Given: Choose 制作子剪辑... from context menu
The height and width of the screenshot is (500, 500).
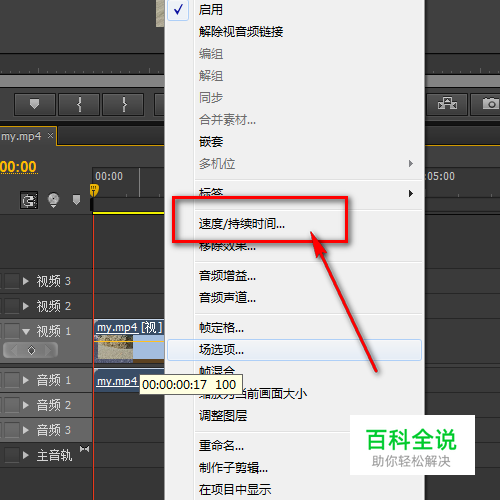Looking at the screenshot, I should 233,468.
